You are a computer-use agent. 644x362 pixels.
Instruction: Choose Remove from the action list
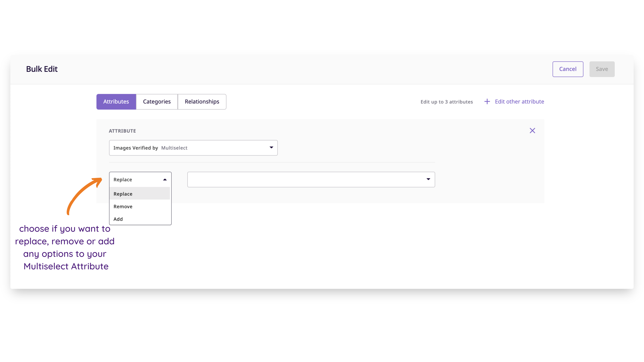pos(140,206)
